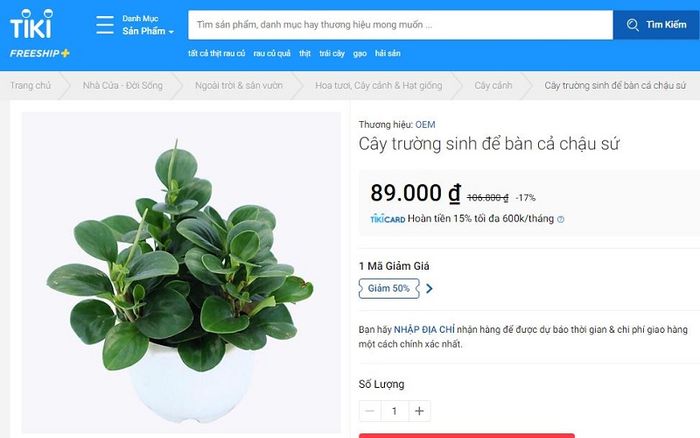Viewport: 700px width, 438px height.
Task: Click the plant product image
Action: pos(181,272)
